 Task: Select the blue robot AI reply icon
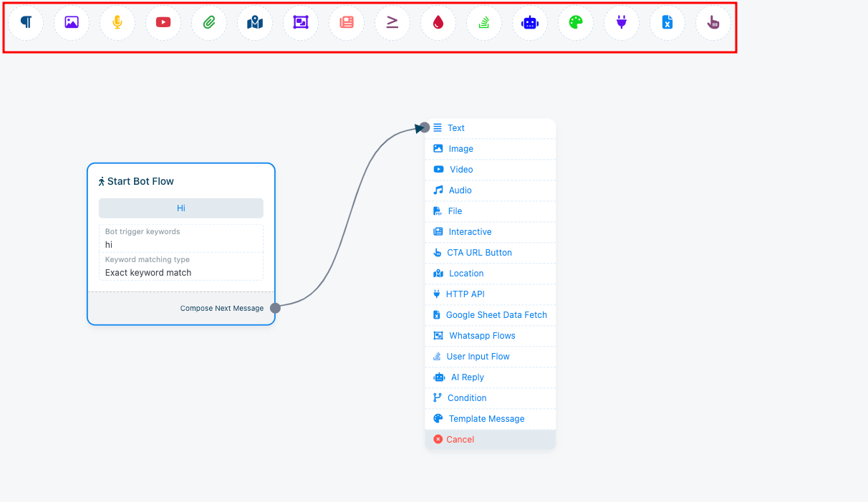[530, 23]
